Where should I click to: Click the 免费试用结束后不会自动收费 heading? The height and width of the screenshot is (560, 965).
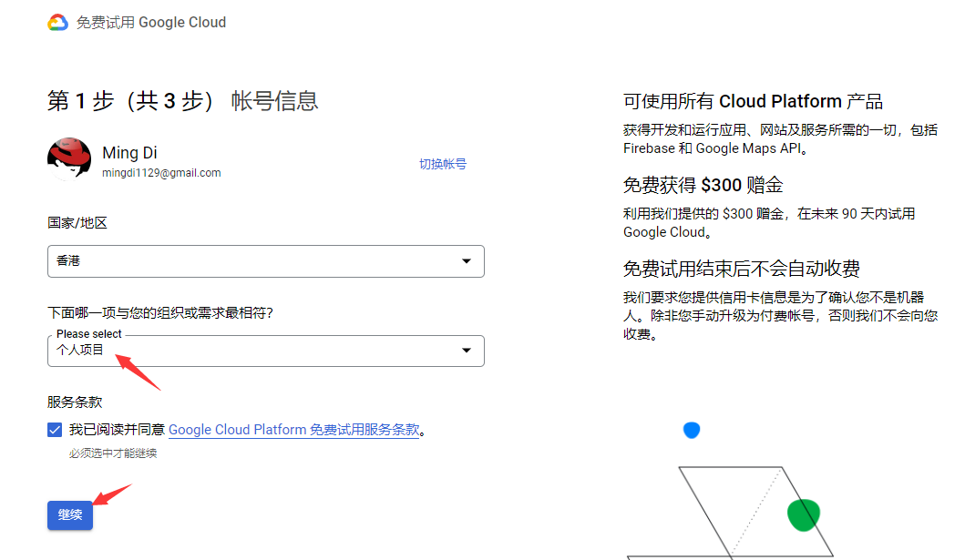point(741,269)
